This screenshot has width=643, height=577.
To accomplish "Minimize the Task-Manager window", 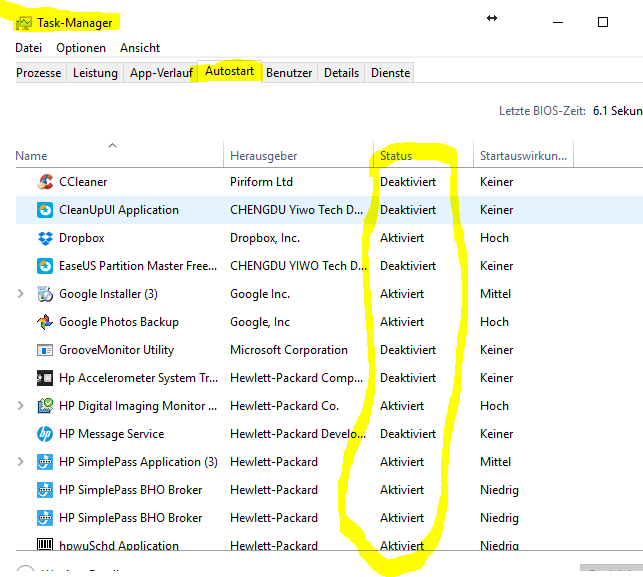I will [x=558, y=22].
